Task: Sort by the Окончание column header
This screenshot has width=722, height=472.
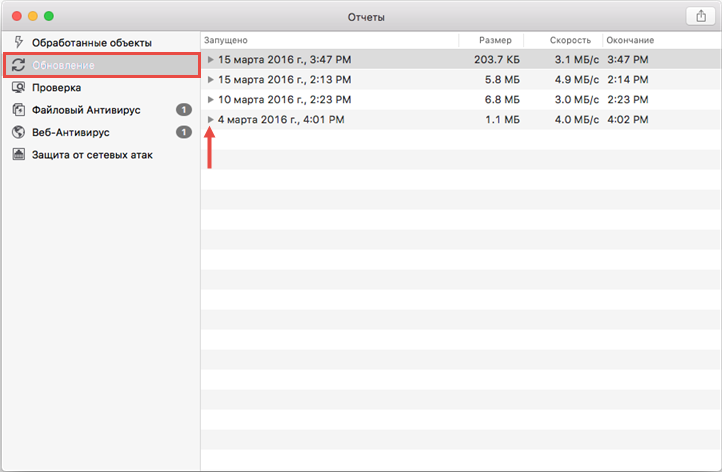Action: (x=662, y=40)
